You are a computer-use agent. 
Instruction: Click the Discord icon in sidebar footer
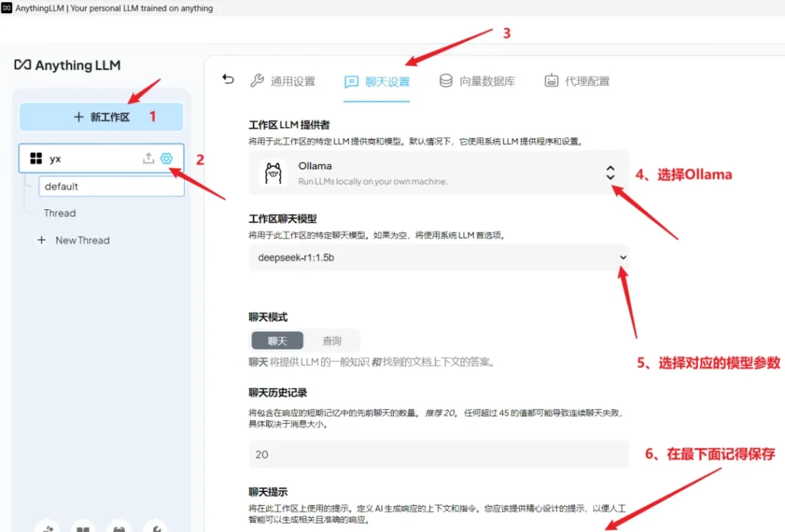pos(119,527)
